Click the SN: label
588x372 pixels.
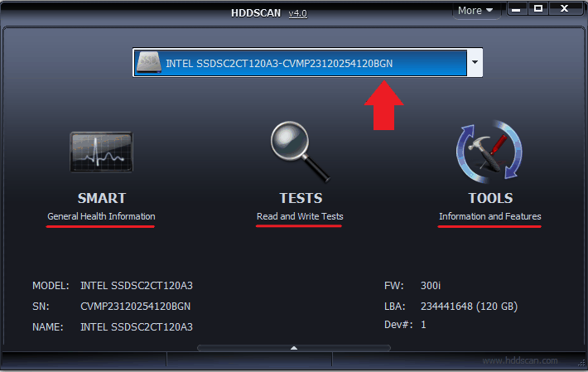pyautogui.click(x=41, y=307)
